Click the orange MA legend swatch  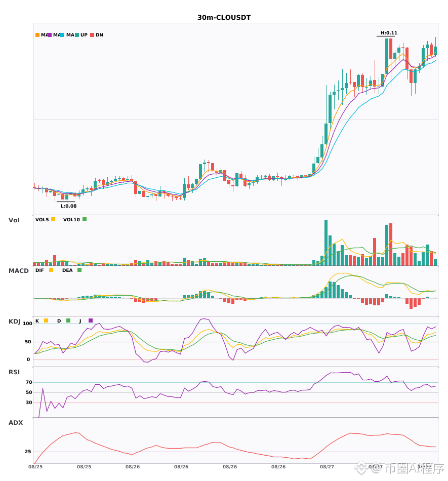37,35
